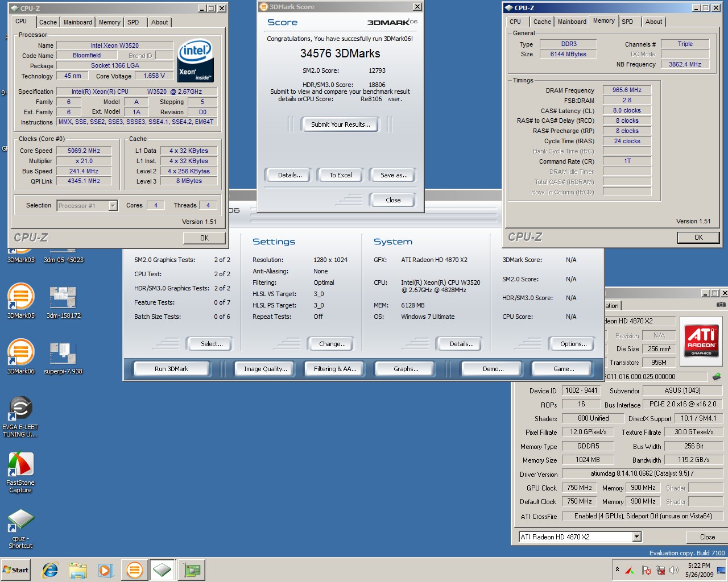The width and height of the screenshot is (728, 582).
Task: Open Windows Explorer from the taskbar
Action: 78,570
